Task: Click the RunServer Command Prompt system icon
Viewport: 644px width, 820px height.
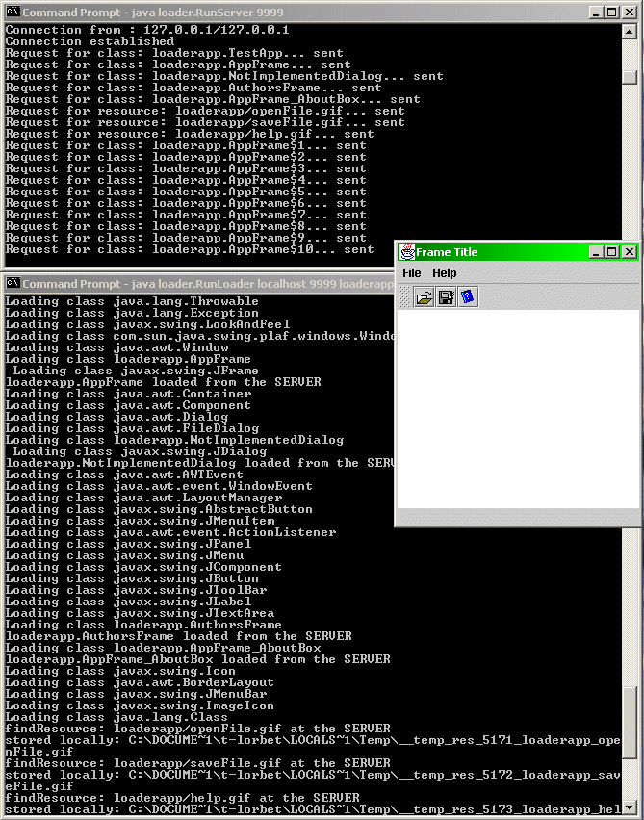Action: click(x=13, y=13)
